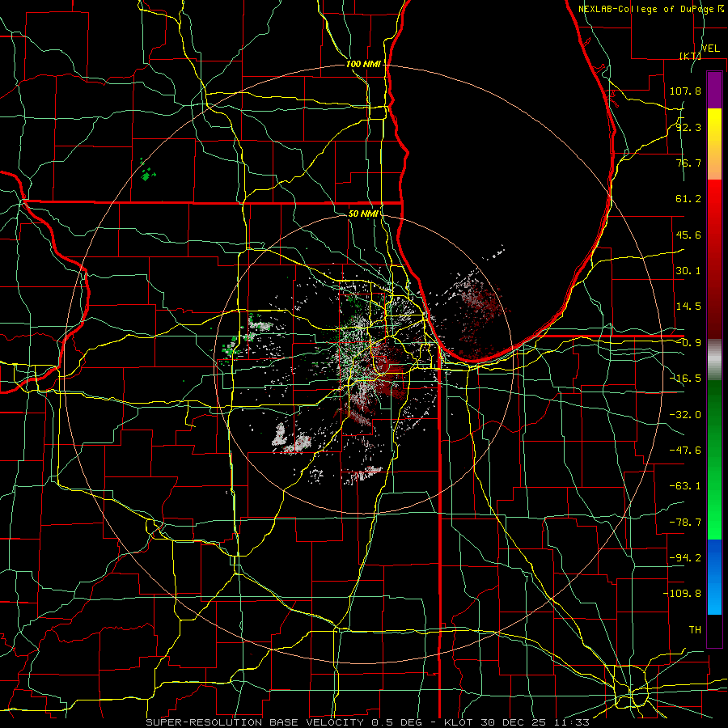Select the -32.0 scale value
This screenshot has height=728, width=728.
coord(685,415)
